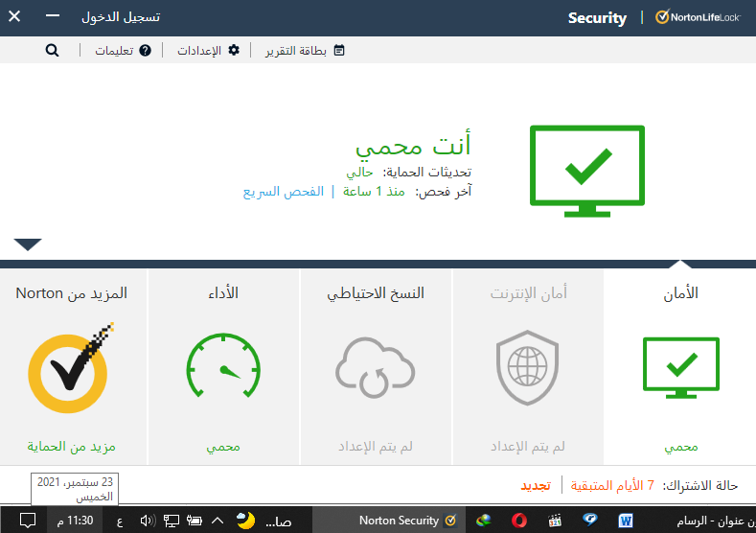
Task: Click the large green protected monitor icon
Action: coord(587,171)
